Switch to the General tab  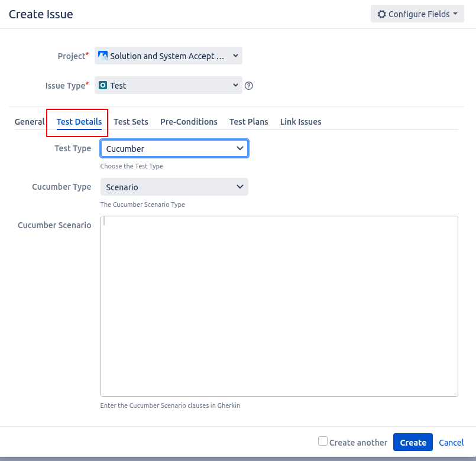coord(30,122)
